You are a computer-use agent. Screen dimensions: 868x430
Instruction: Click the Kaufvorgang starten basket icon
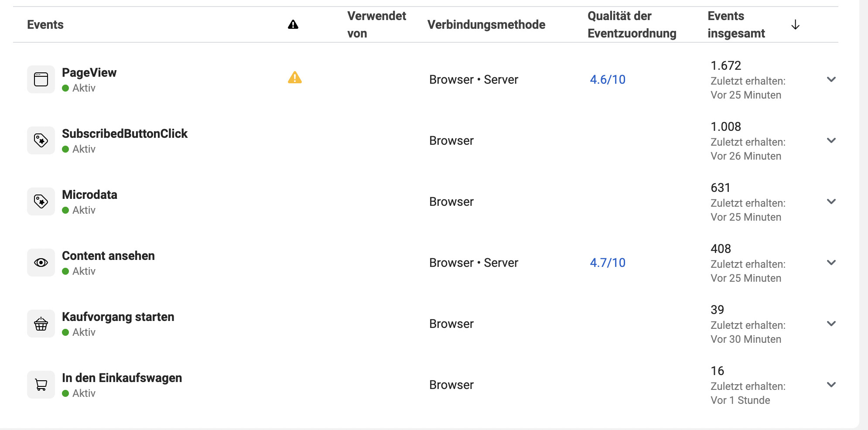click(x=41, y=324)
